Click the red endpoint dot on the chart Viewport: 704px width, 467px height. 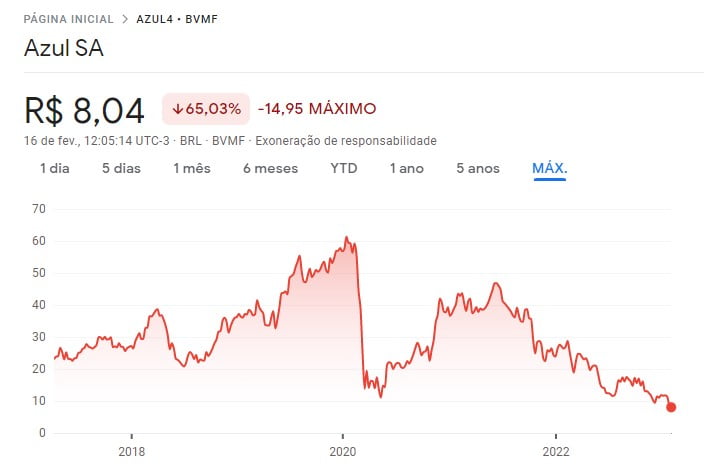(671, 407)
